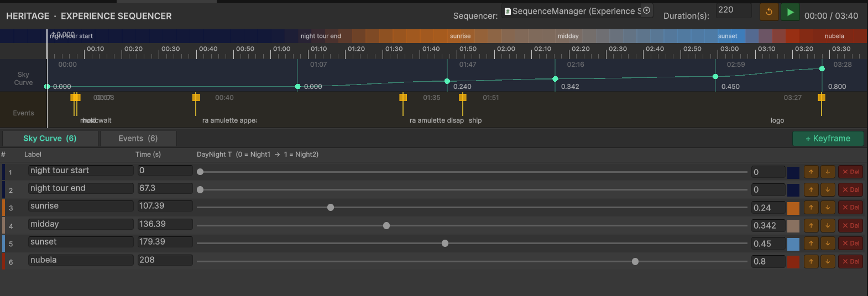Delete the sunrise keyframe
Viewport: 868px width, 296px height.
pos(850,208)
